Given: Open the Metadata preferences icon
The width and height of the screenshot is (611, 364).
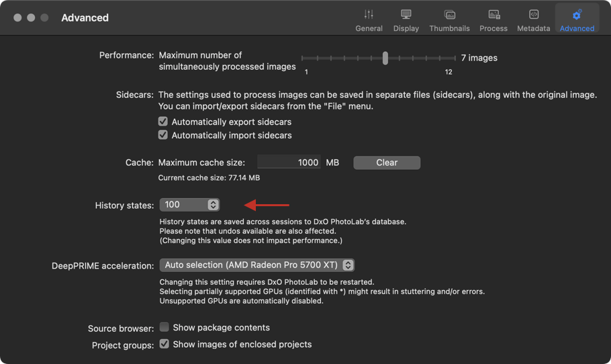Looking at the screenshot, I should click(x=534, y=14).
